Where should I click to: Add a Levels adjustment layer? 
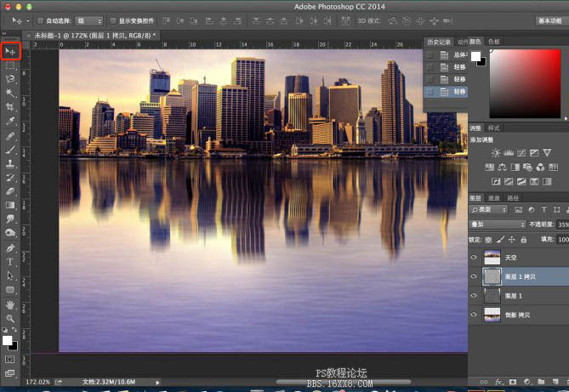point(509,153)
